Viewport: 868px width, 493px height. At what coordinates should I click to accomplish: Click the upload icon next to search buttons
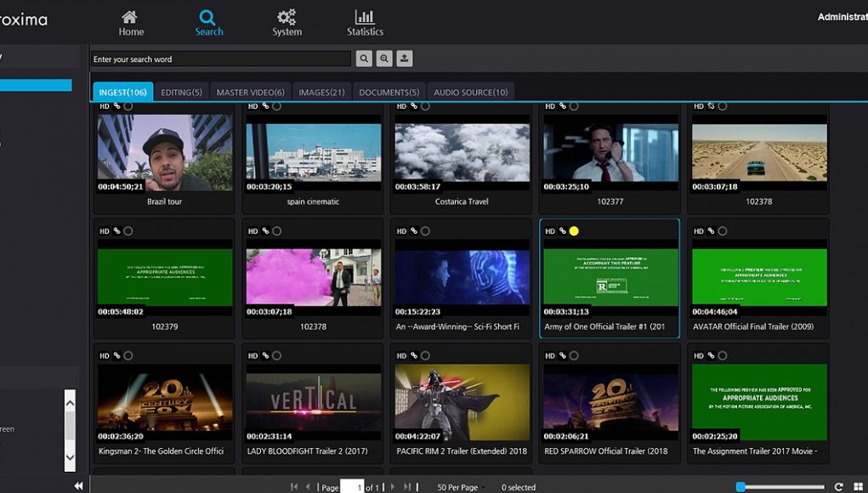405,59
